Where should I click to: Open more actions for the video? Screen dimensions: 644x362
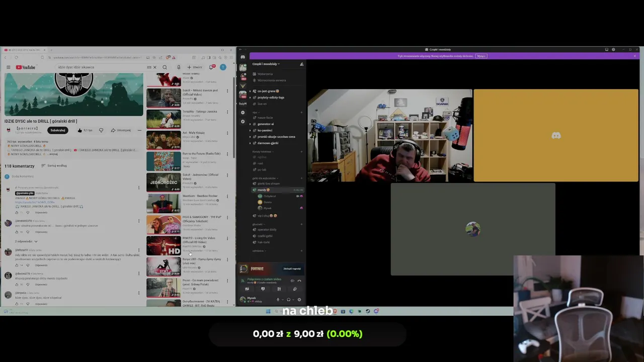tap(139, 130)
